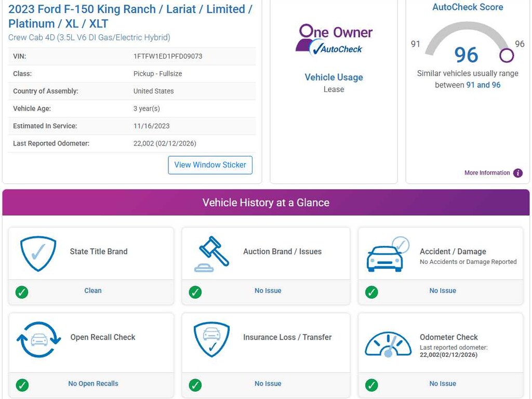Click green checkmark beside Clean title status

(22, 292)
